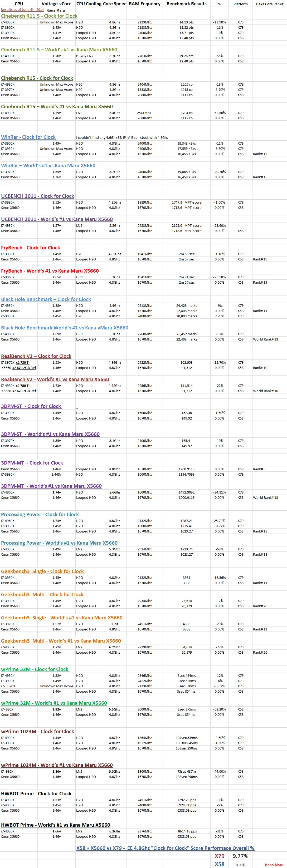Click the 'wPrime 32M - Clock for Clock' heading

tap(35, 669)
